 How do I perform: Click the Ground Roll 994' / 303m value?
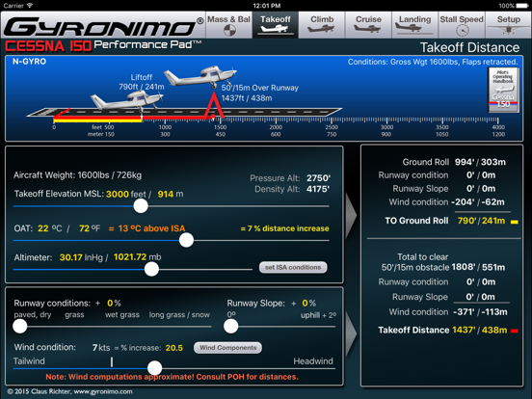[x=480, y=162]
